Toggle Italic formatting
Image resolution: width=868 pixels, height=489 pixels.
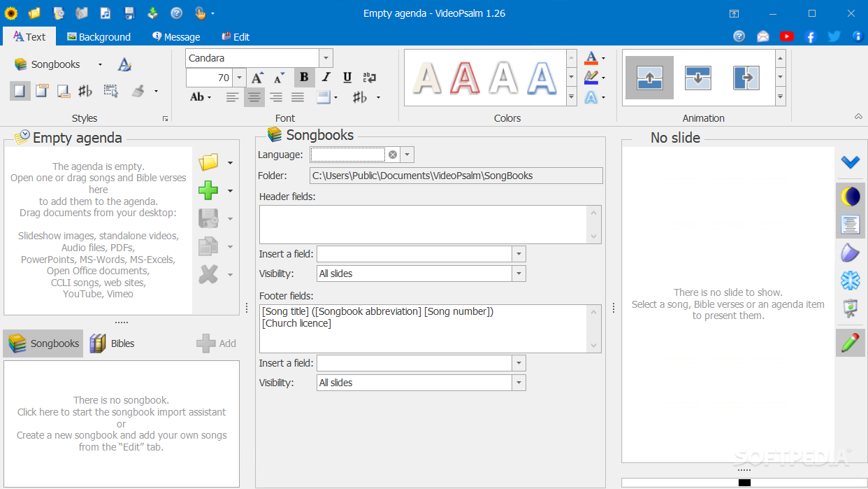(326, 78)
